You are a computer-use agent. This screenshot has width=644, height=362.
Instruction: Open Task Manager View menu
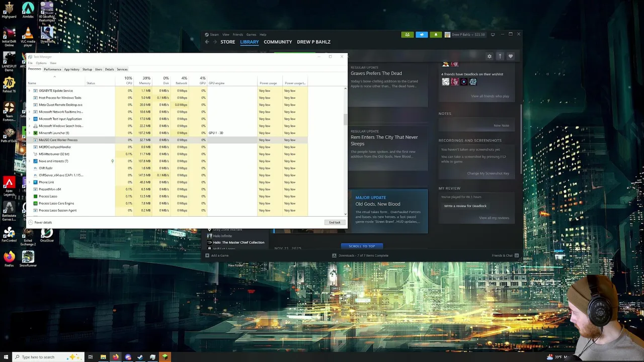(53, 63)
